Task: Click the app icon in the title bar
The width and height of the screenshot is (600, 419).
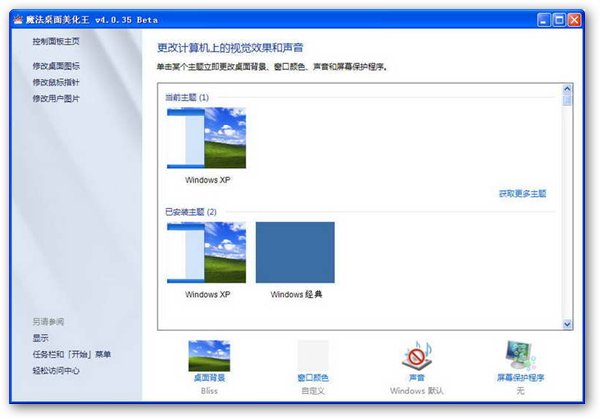Action: (x=18, y=20)
